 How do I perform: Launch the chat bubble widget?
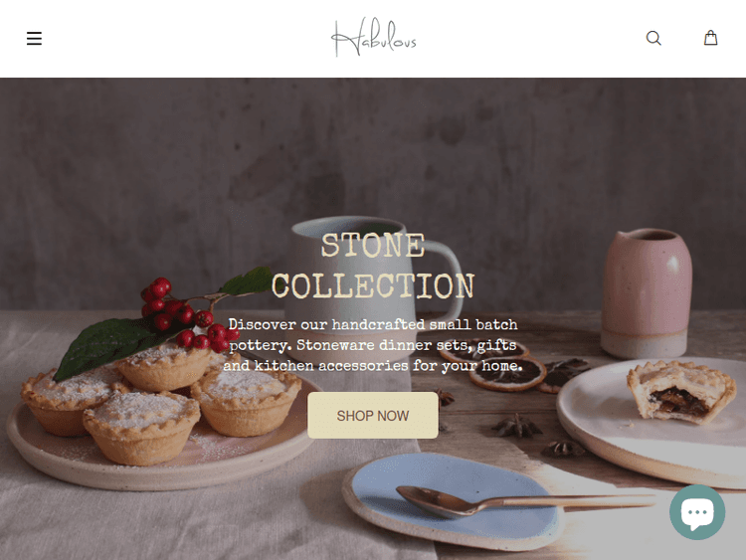tap(697, 512)
